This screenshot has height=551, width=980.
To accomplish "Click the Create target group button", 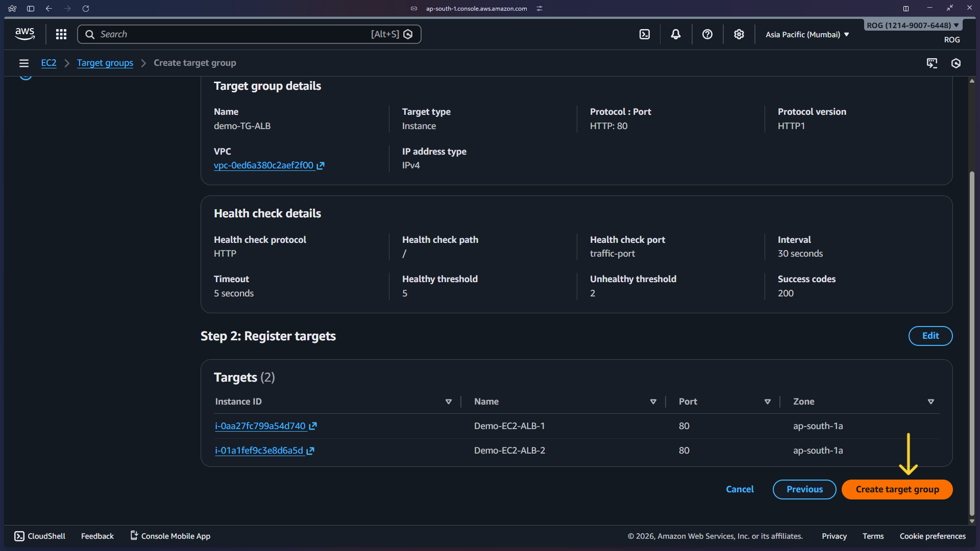I will point(897,489).
